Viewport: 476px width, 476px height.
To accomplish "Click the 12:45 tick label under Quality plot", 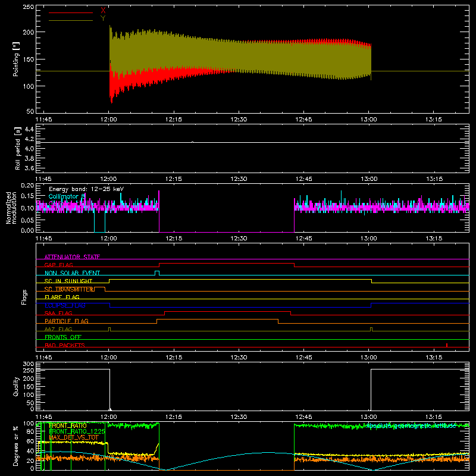I will tap(303, 417).
